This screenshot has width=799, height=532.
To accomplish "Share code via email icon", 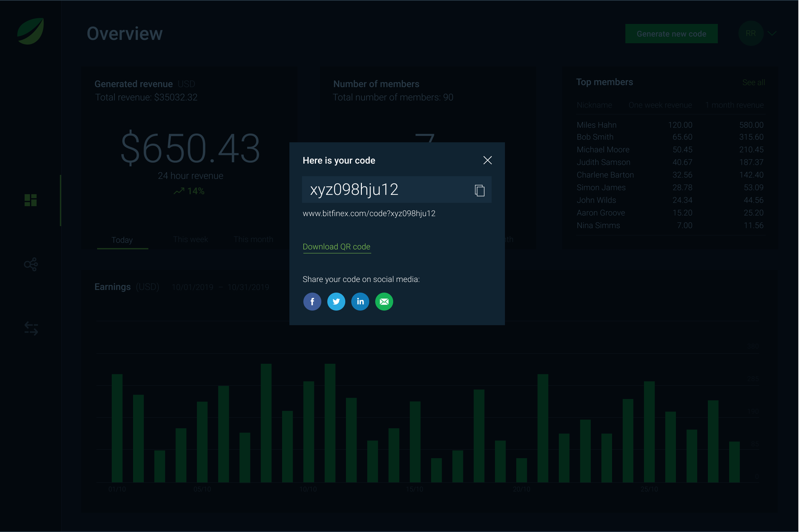I will click(x=384, y=302).
